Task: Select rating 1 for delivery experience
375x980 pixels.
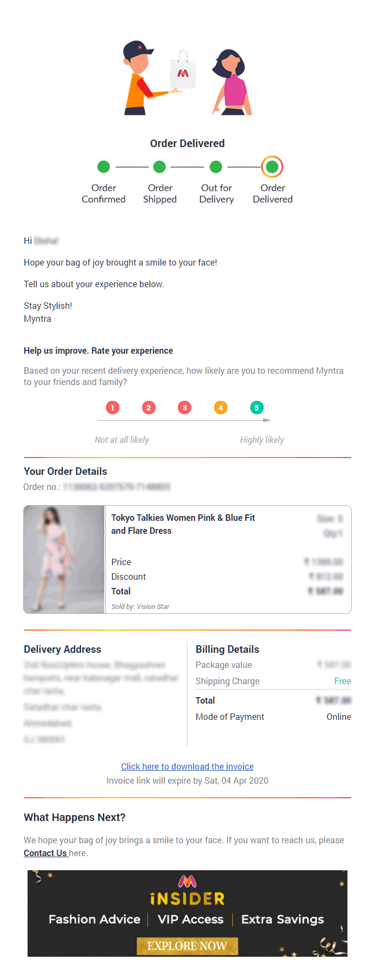Action: click(x=112, y=407)
